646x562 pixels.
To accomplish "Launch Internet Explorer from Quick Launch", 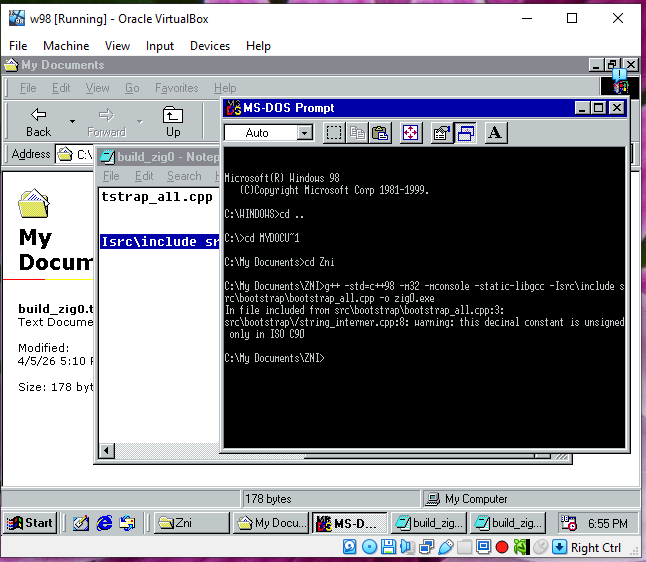I will [104, 522].
